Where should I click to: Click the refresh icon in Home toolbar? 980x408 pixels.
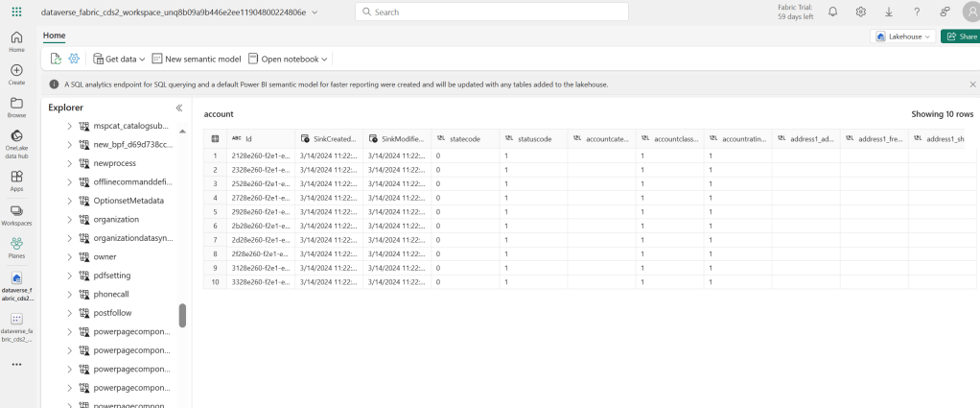[56, 59]
